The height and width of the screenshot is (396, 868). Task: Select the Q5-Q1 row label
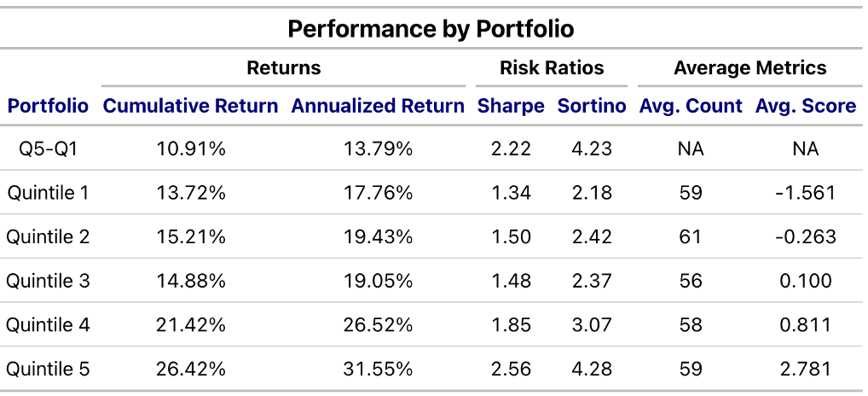(x=48, y=149)
